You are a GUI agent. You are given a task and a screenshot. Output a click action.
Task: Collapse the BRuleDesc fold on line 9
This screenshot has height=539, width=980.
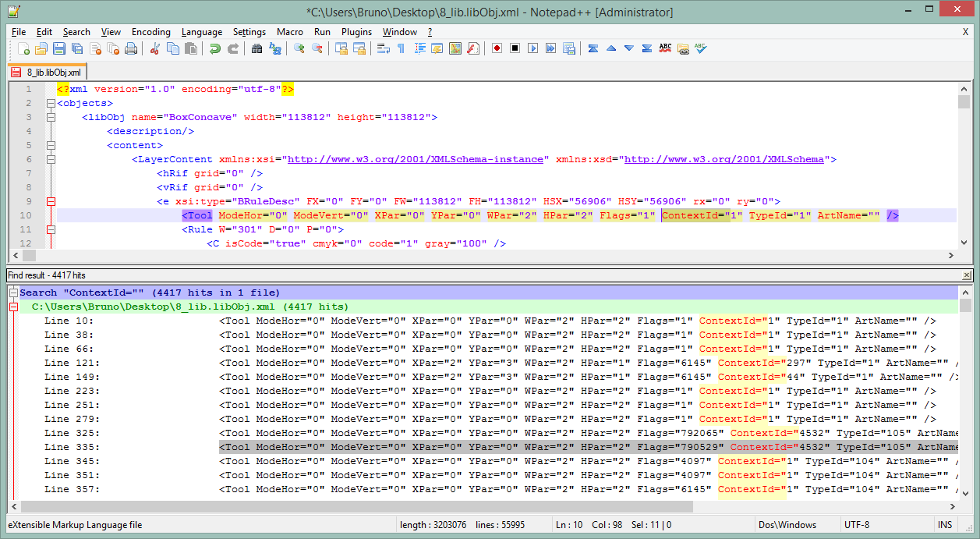coord(51,201)
